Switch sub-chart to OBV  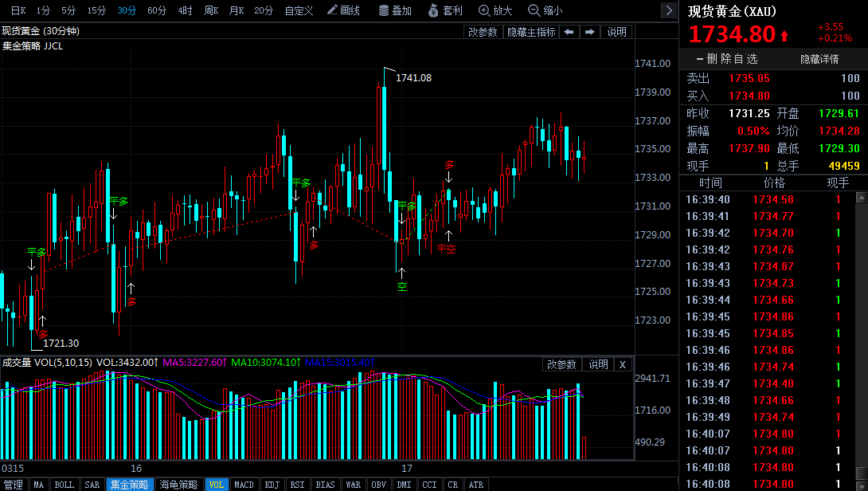(x=378, y=485)
